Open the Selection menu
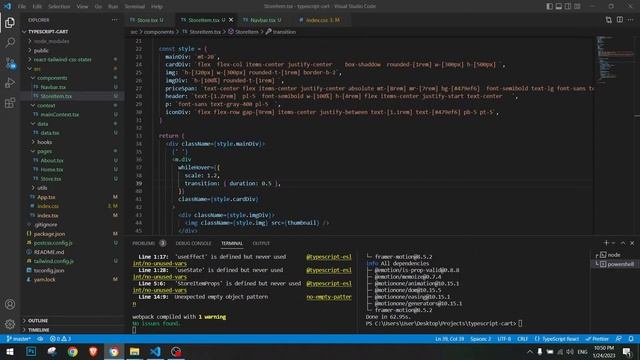 click(59, 7)
